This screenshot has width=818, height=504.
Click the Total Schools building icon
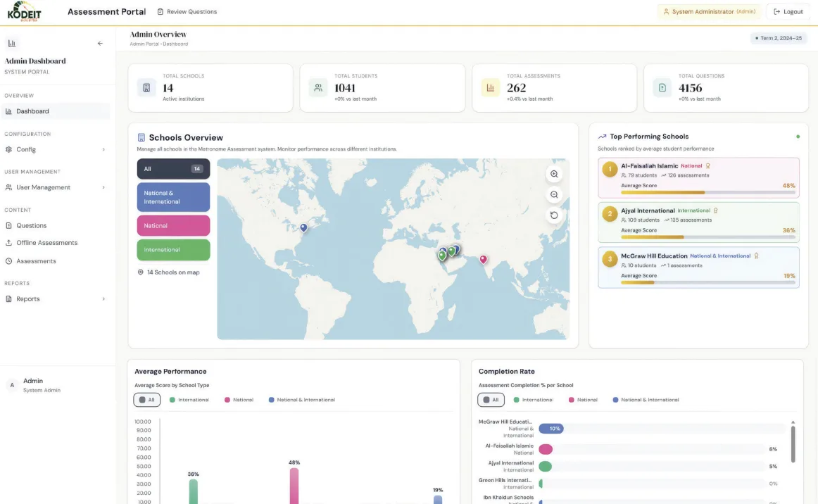pos(146,88)
